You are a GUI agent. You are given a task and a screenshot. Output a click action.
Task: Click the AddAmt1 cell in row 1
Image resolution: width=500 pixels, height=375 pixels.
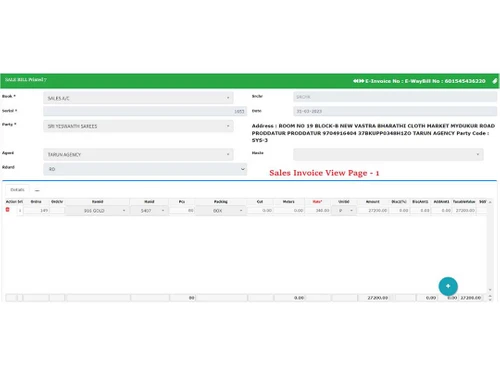tap(441, 211)
